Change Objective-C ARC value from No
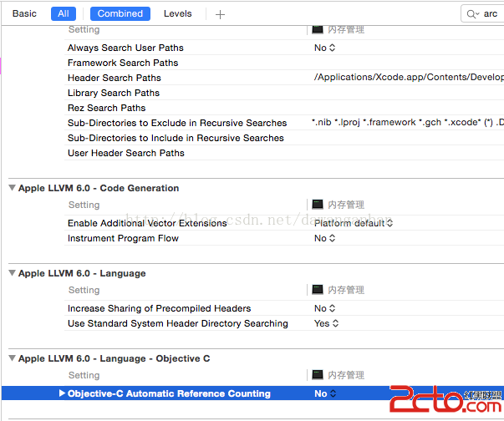504x421 pixels. [x=325, y=393]
